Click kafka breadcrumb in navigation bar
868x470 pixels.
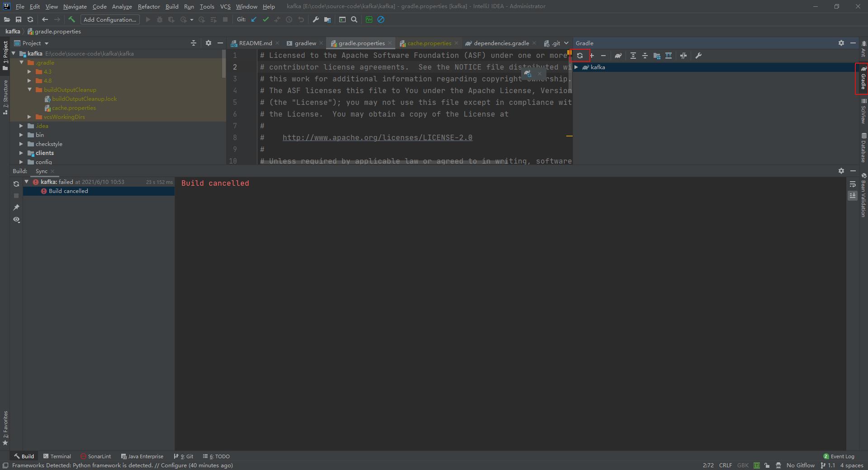(x=13, y=31)
